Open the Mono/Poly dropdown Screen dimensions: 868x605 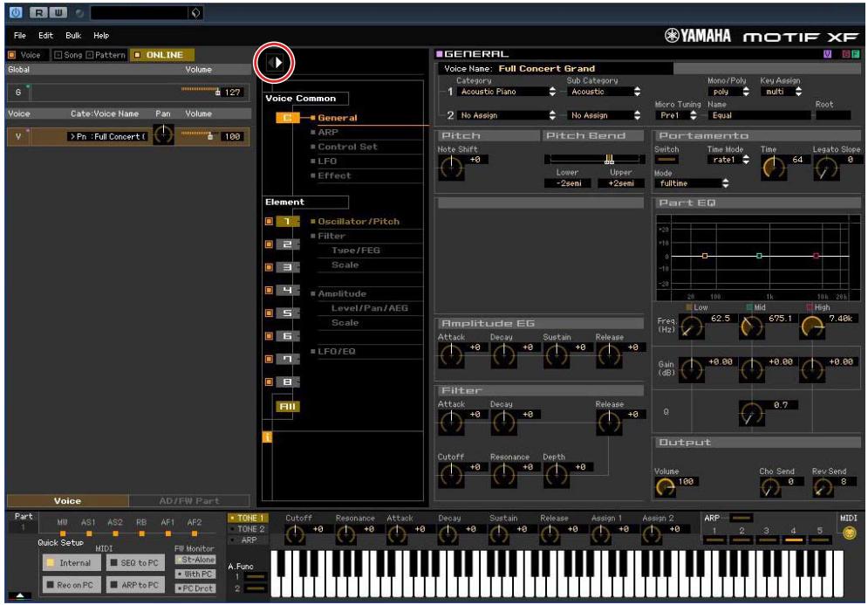click(728, 92)
